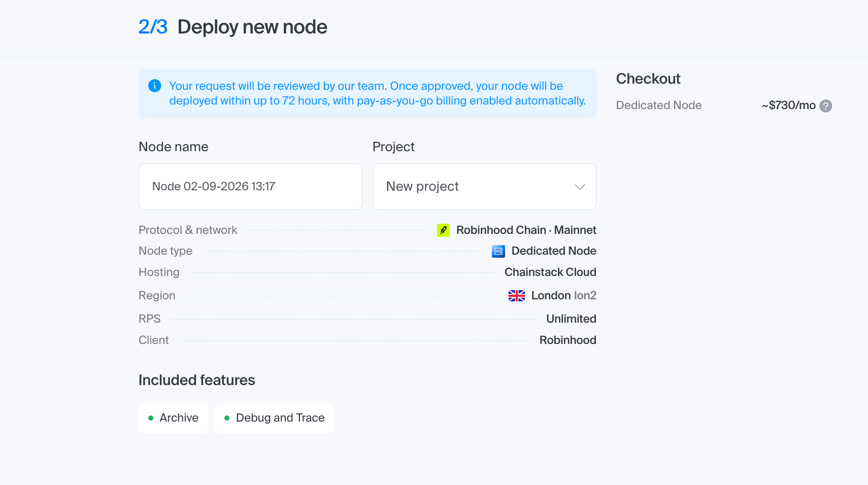Click the "Protocol & network" label
This screenshot has width=868, height=485.
(188, 230)
